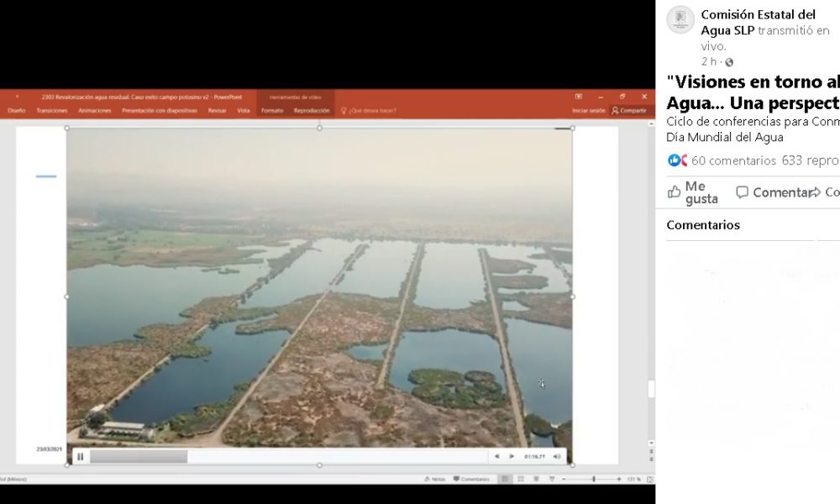The height and width of the screenshot is (504, 840).
Task: Click the Comentarios section heading
Action: click(703, 225)
